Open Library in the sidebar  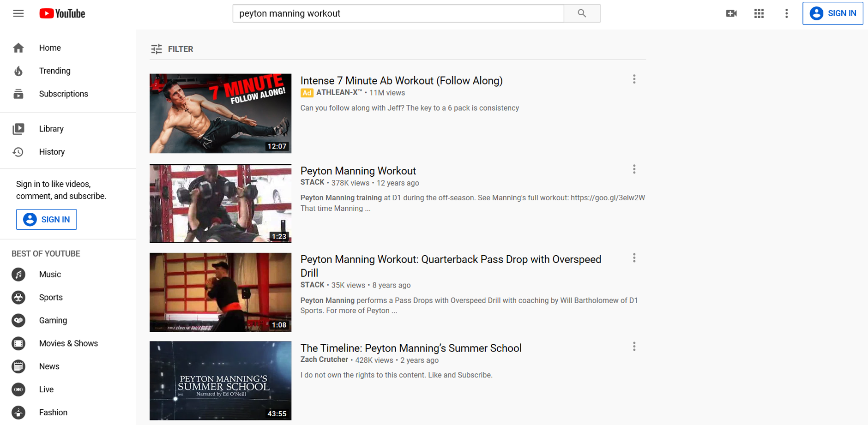(x=51, y=129)
